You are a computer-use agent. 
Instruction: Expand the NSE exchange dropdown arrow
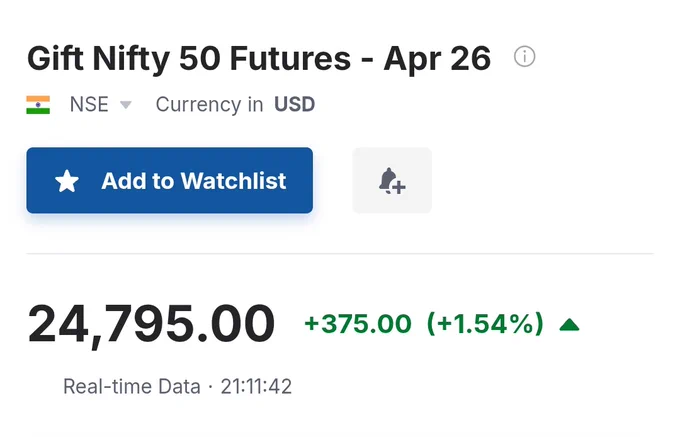pyautogui.click(x=125, y=105)
